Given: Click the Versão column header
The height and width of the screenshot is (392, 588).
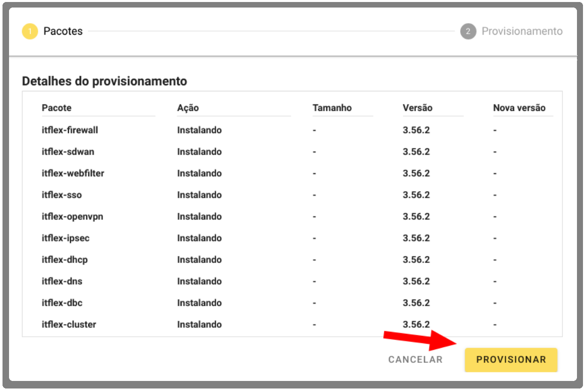Looking at the screenshot, I should pyautogui.click(x=417, y=108).
